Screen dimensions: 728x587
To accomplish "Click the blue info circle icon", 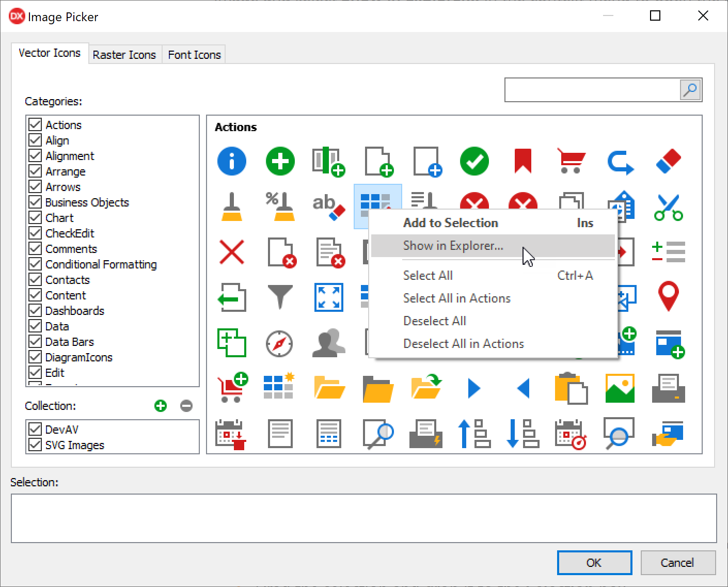I will coord(232,161).
